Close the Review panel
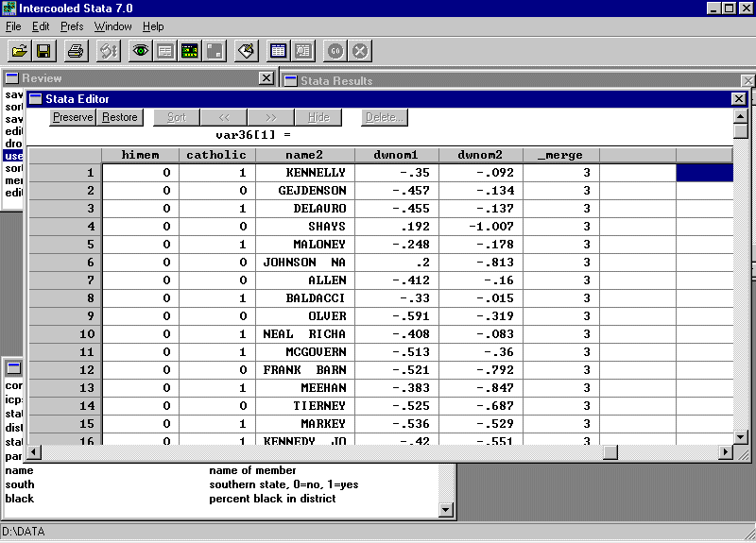 point(266,78)
